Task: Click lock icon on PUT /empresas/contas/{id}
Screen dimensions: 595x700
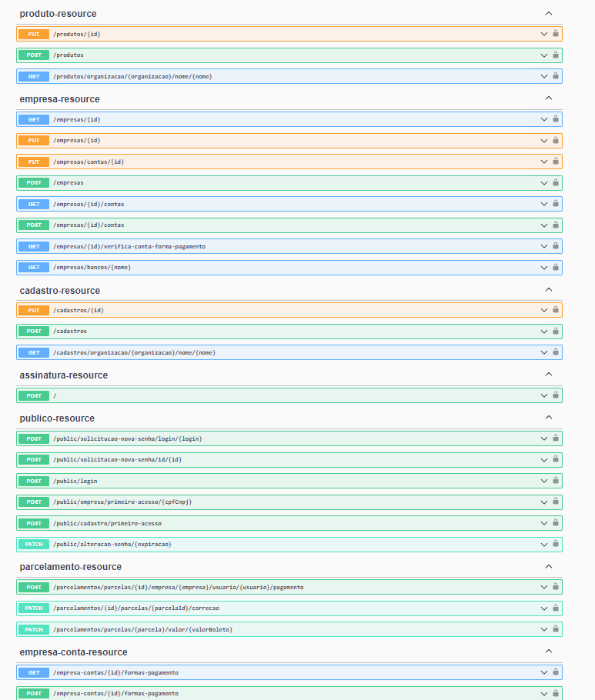Action: 556,162
